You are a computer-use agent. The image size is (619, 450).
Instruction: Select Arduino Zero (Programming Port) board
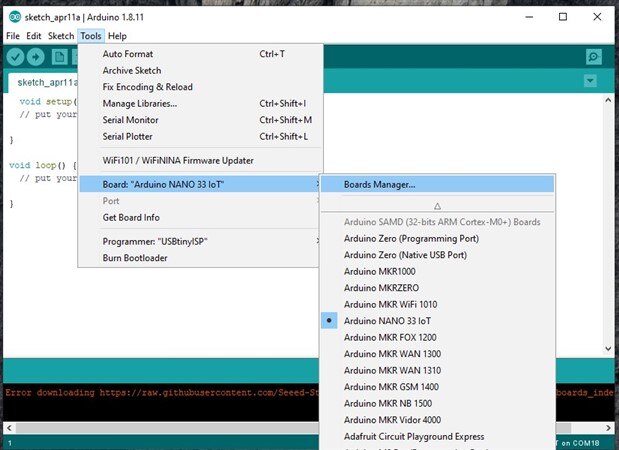437,238
